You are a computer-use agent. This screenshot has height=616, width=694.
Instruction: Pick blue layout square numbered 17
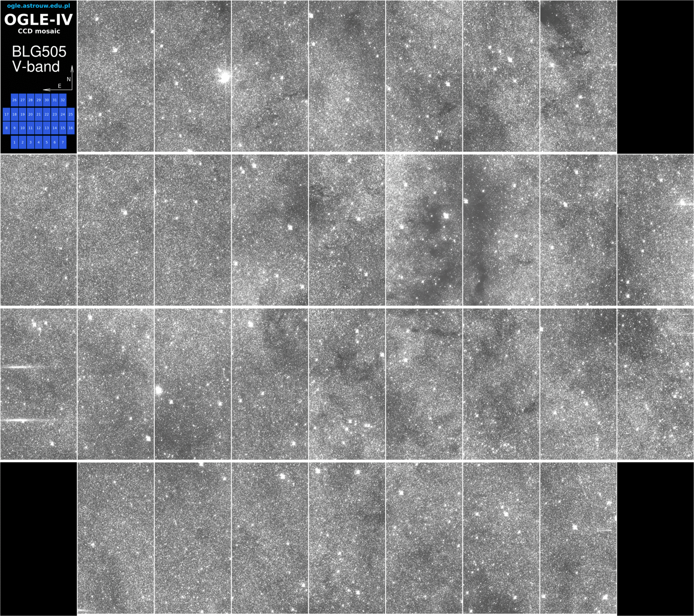(7, 114)
